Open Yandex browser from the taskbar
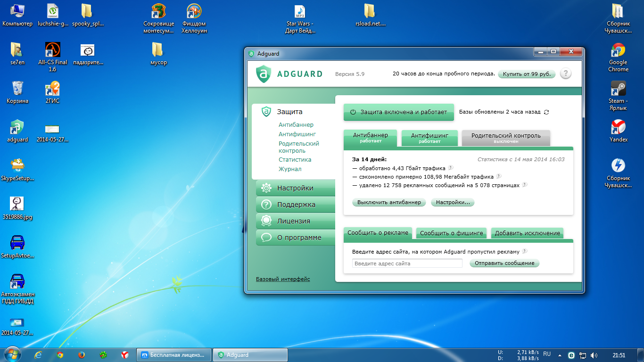Viewport: 644px width, 362px height. tap(125, 355)
